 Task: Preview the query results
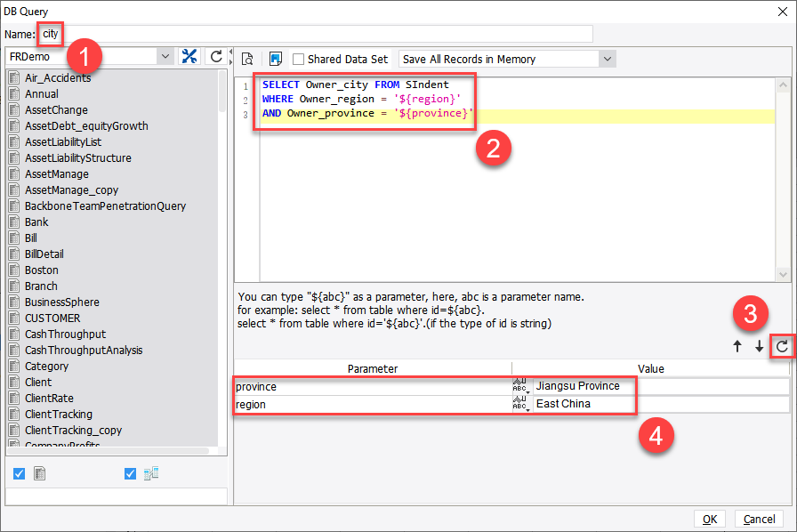[x=247, y=57]
